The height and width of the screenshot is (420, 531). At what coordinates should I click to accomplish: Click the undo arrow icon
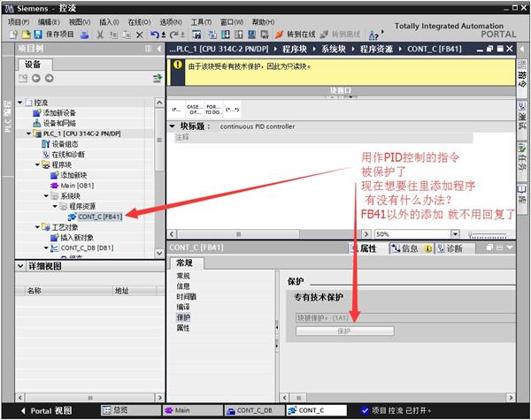[x=155, y=34]
